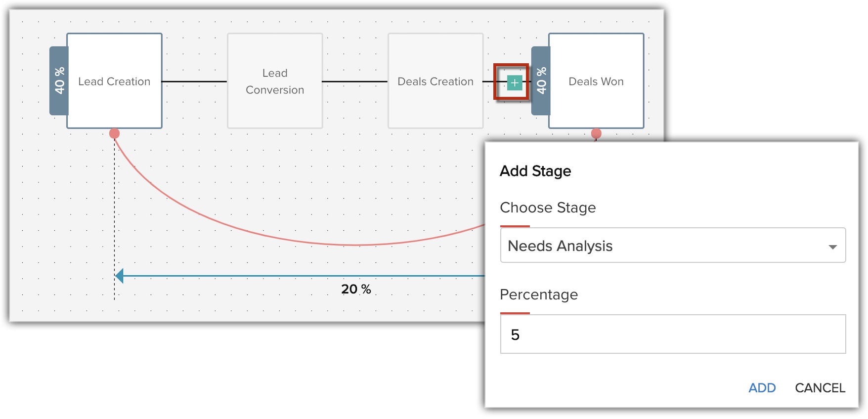868x419 pixels.
Task: Select the Deals Won stage box
Action: [x=596, y=81]
